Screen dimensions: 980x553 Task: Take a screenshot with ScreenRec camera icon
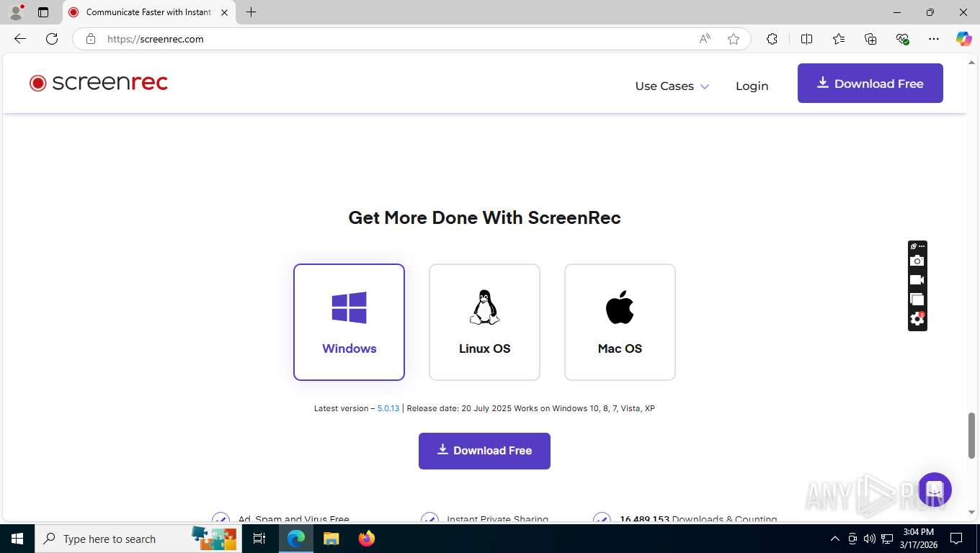pos(917,261)
